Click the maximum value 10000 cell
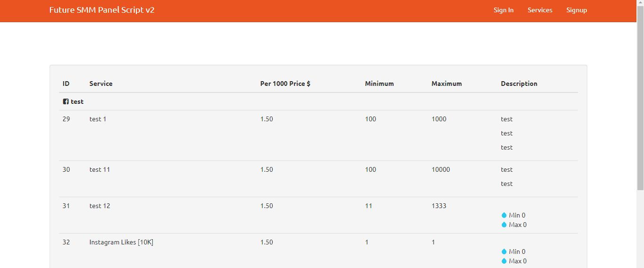 click(441, 169)
